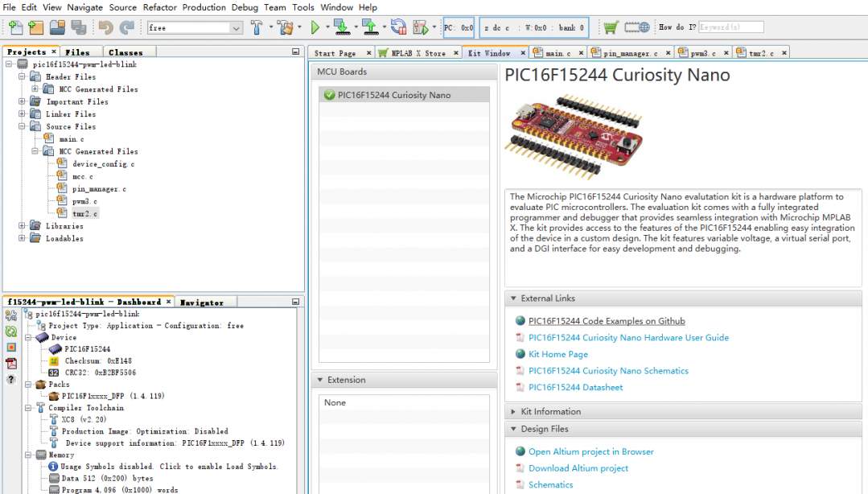Click Download Altium project link
868x494 pixels.
578,468
